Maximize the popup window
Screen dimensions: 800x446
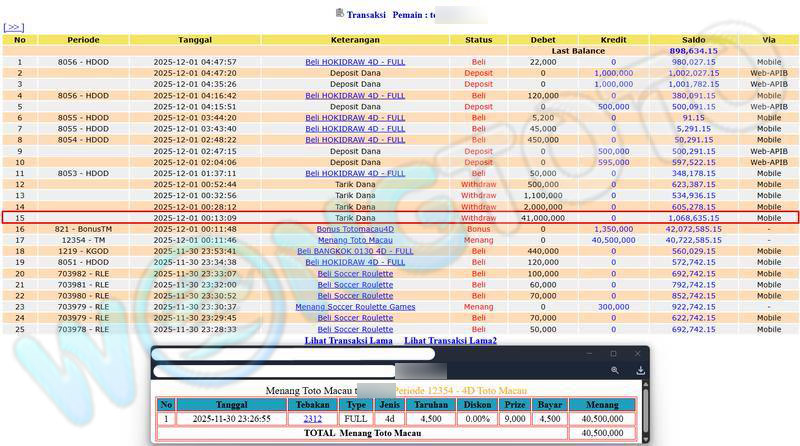pyautogui.click(x=613, y=353)
